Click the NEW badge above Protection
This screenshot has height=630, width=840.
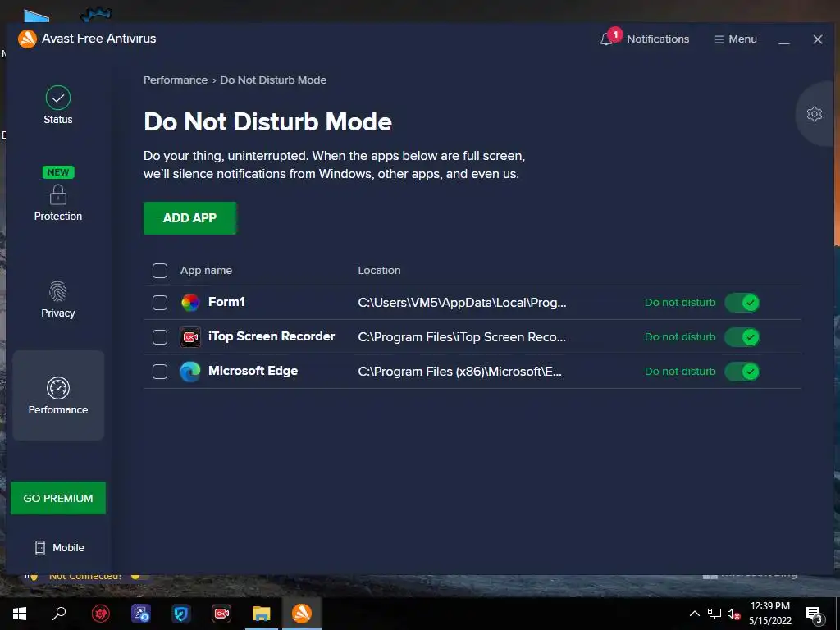[58, 172]
